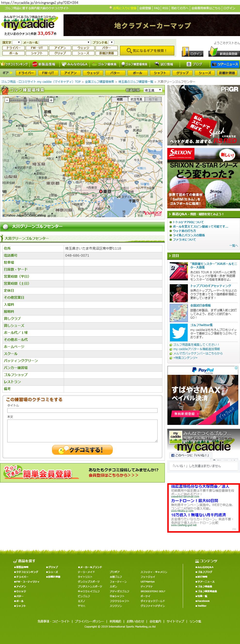Open the カードローン!最大60日間 ad link

coord(194,501)
